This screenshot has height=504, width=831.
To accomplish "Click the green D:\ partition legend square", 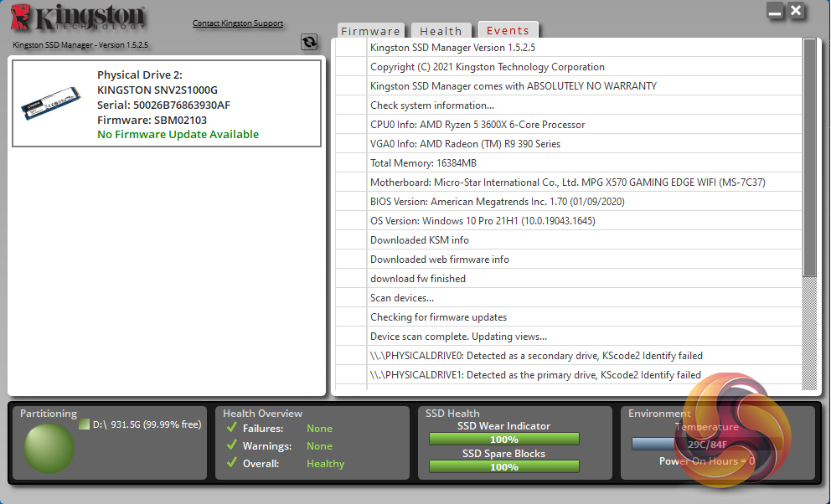I will coord(84,424).
